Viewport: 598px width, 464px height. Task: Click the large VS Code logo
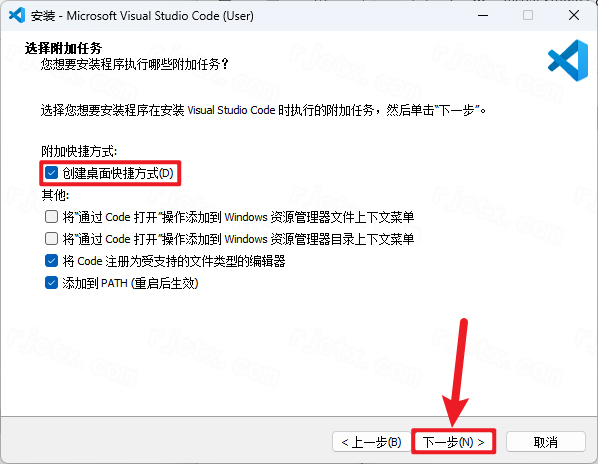(x=568, y=61)
